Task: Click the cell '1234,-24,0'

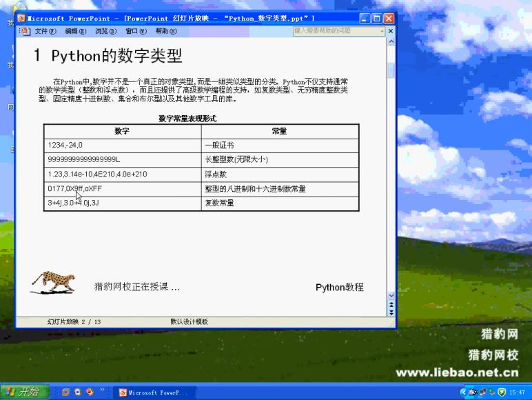Action: pyautogui.click(x=123, y=146)
